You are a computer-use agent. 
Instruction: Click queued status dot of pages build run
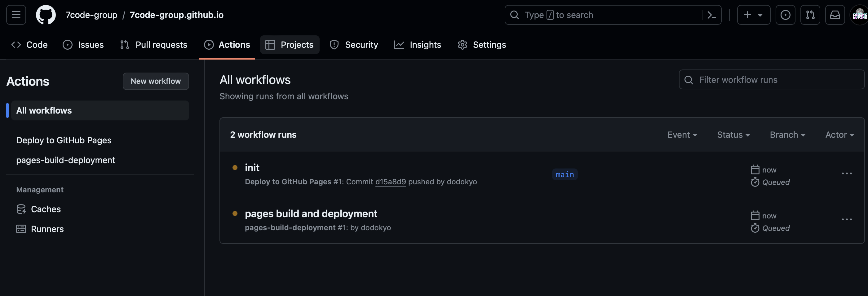(235, 213)
